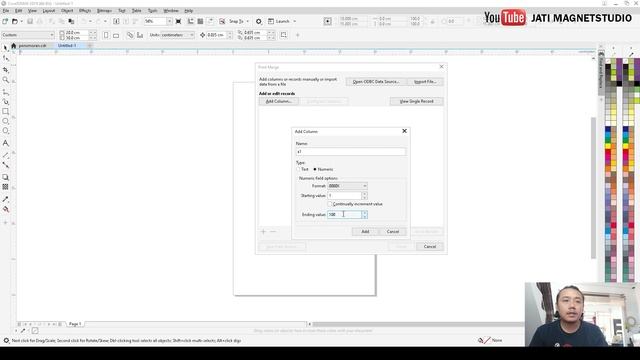Open the Tools menu
The height and width of the screenshot is (360, 640).
point(153,11)
